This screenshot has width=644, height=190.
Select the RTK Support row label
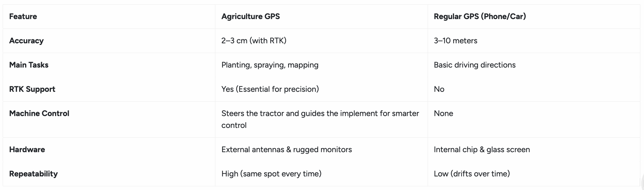[x=32, y=89]
